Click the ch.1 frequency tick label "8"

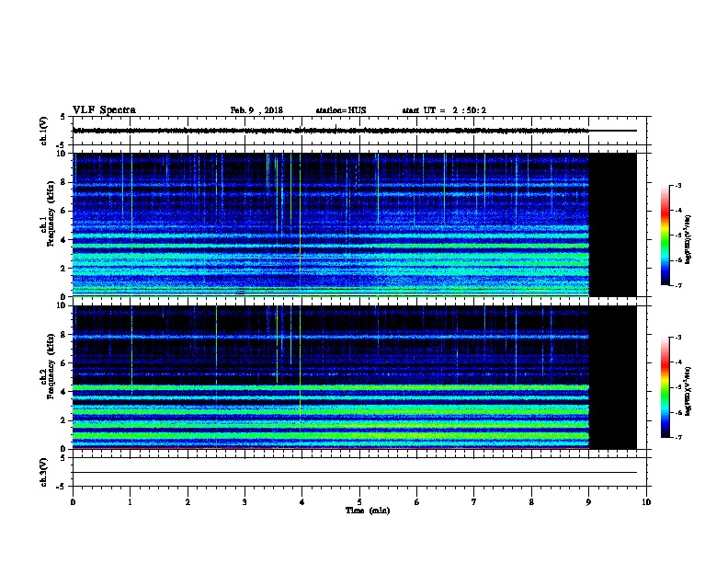[x=63, y=182]
